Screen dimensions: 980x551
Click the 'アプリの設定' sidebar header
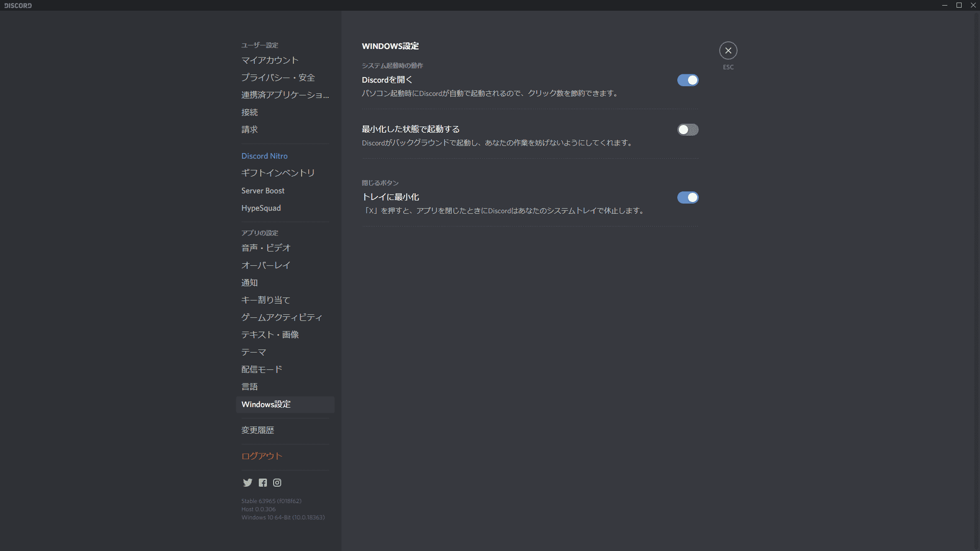point(260,233)
